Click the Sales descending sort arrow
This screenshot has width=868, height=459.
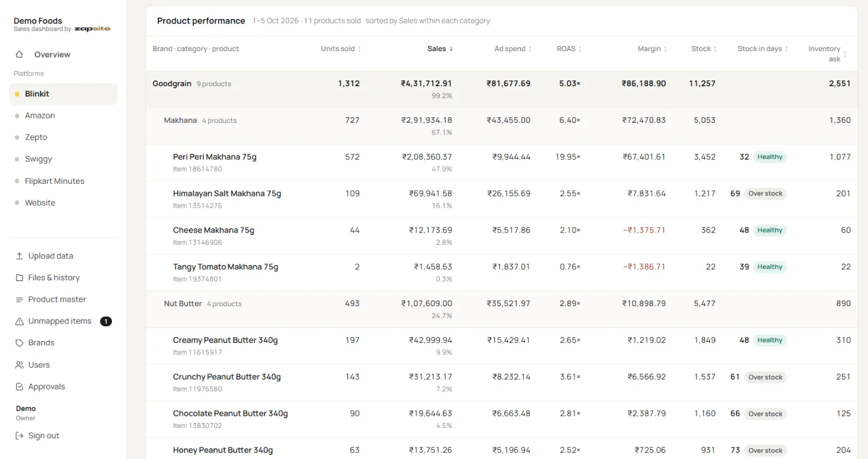451,49
